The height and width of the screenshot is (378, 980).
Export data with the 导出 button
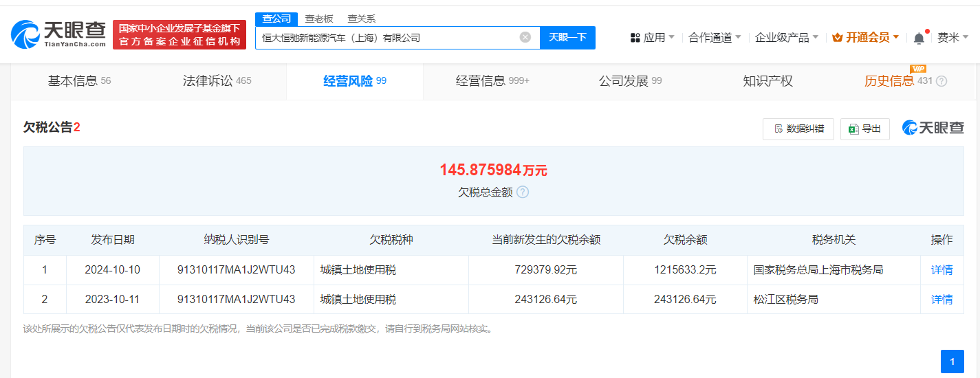pyautogui.click(x=865, y=129)
